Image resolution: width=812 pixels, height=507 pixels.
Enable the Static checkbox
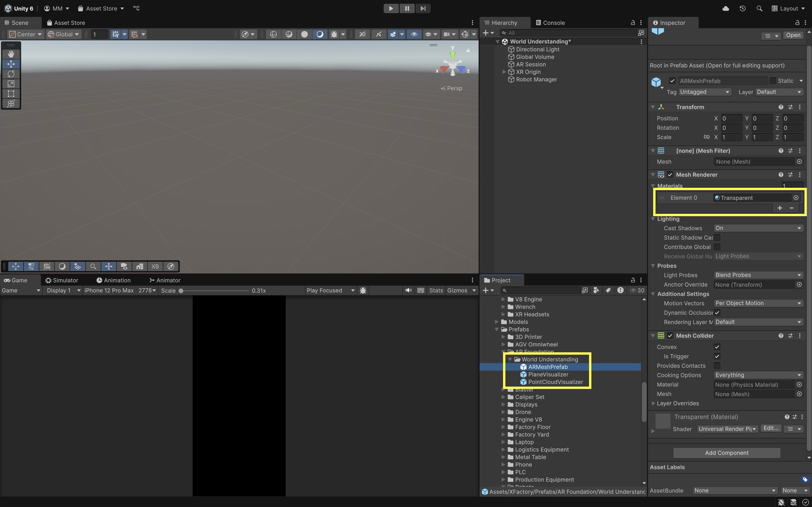(x=773, y=81)
